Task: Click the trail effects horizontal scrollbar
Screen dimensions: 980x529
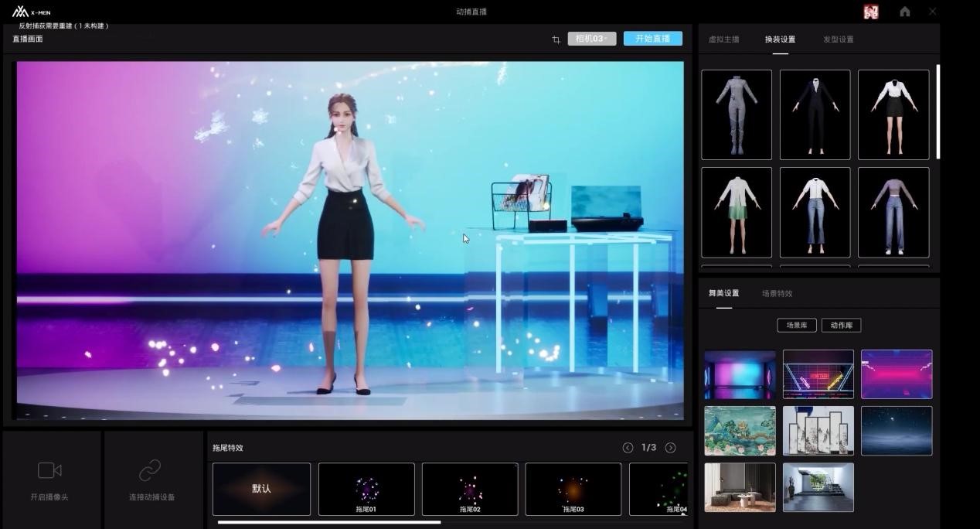Action: click(329, 522)
